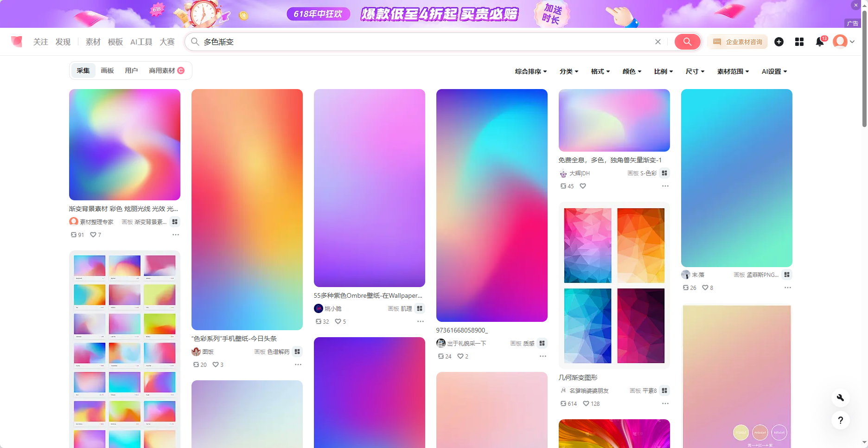Screen dimensions: 868x448
Task: Open the notifications bell
Action: point(819,42)
